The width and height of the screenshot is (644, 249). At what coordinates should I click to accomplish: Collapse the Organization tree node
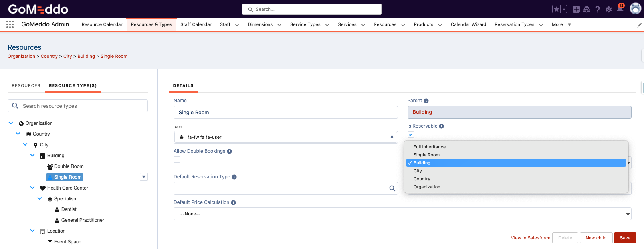tap(11, 123)
